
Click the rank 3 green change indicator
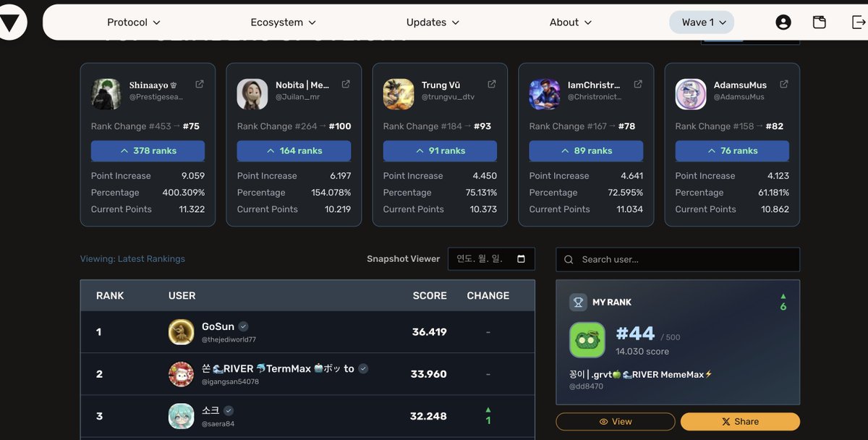488,416
